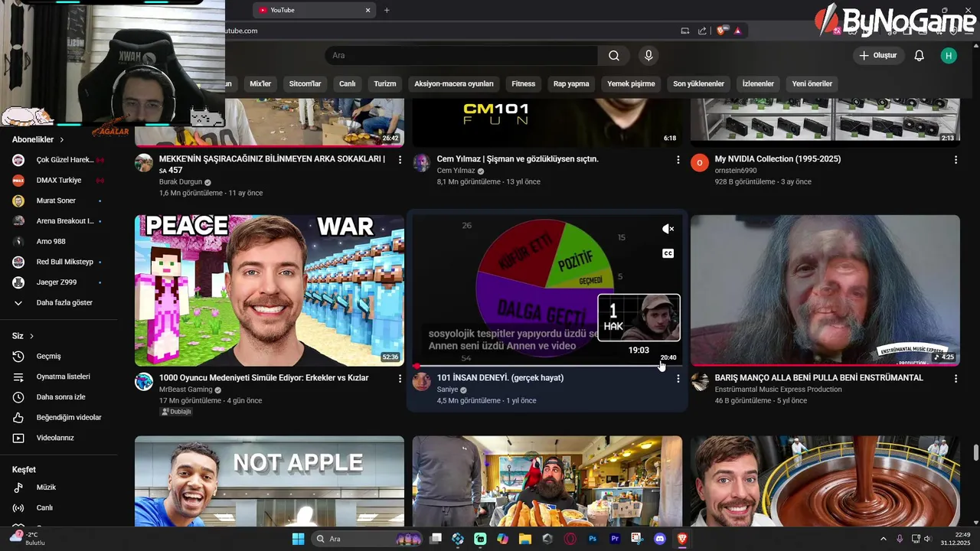Click Brave Shields icon in address bar
980x551 pixels.
721,31
